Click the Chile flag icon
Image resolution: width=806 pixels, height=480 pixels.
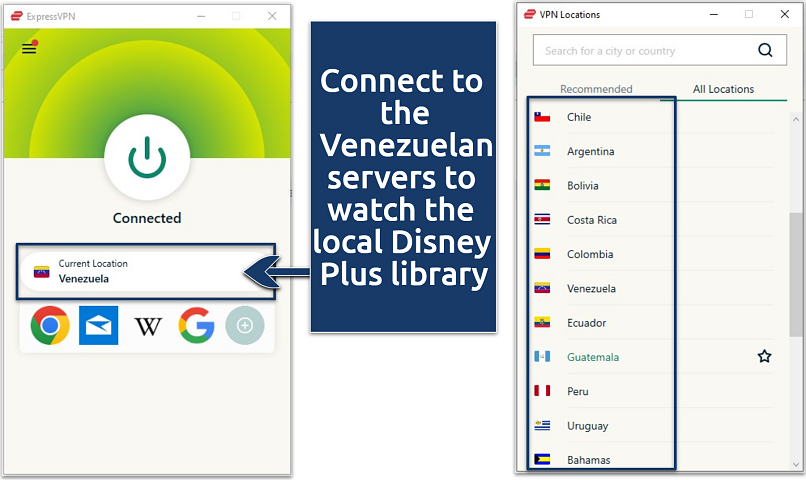click(x=542, y=117)
